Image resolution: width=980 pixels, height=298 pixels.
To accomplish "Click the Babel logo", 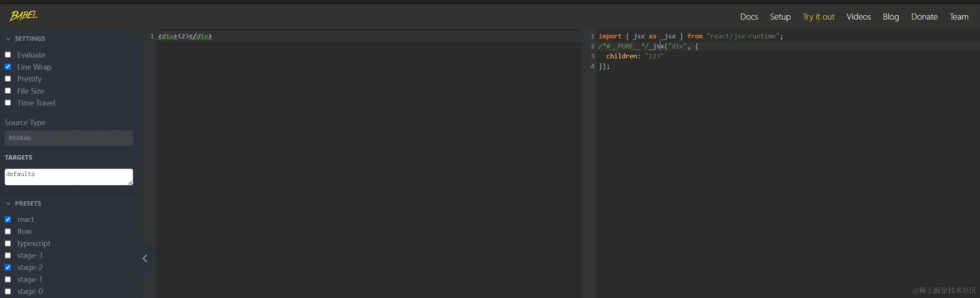I will click(24, 16).
